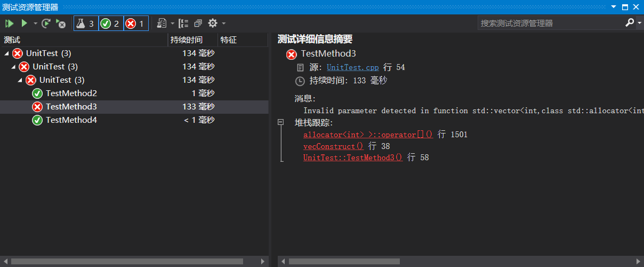Toggle the total tests filter showing 3

point(86,23)
